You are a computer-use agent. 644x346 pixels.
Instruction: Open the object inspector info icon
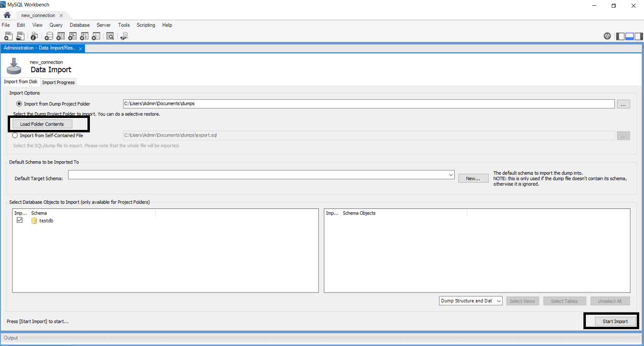coord(34,36)
